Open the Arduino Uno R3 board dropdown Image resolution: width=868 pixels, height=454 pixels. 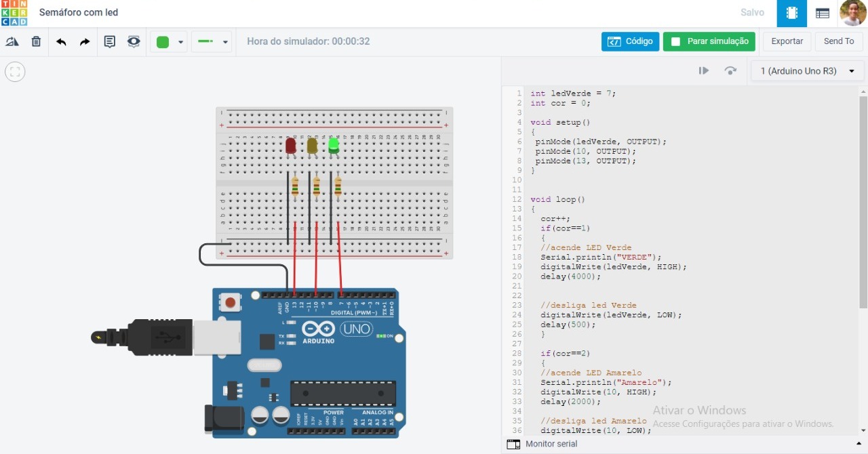[808, 70]
